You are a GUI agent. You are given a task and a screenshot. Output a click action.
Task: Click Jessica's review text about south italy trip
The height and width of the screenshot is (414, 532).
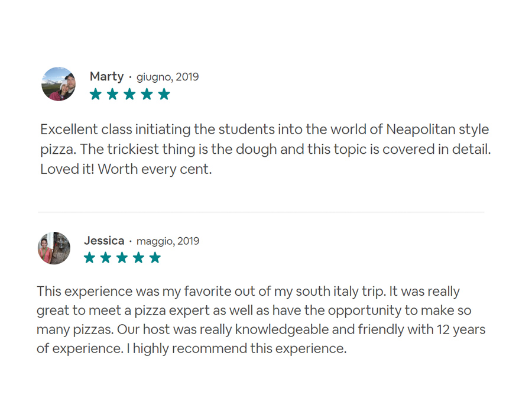click(x=261, y=320)
